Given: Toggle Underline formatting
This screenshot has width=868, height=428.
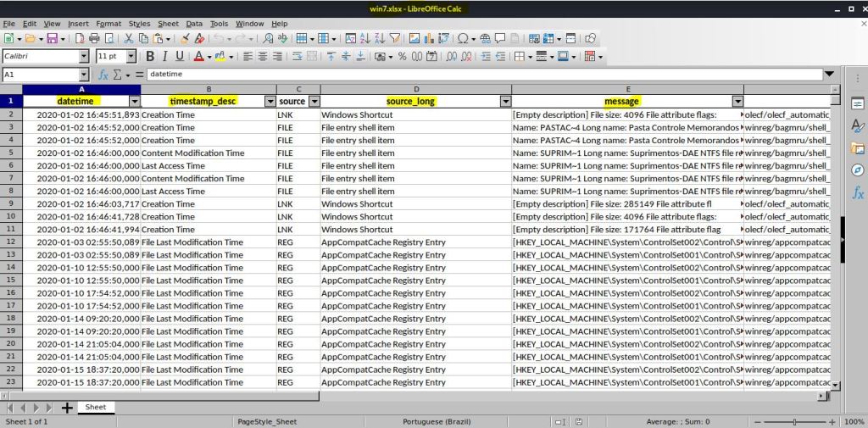Looking at the screenshot, I should click(179, 57).
